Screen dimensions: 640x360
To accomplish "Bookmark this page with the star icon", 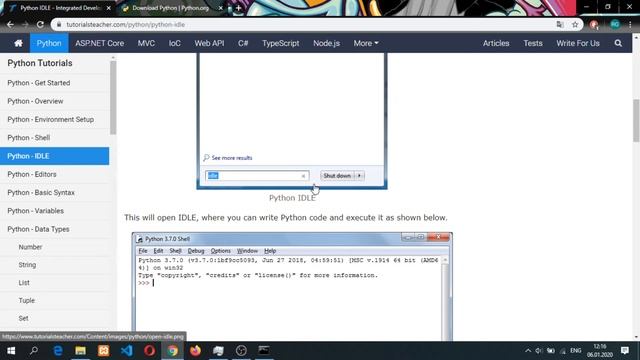I will coord(575,24).
